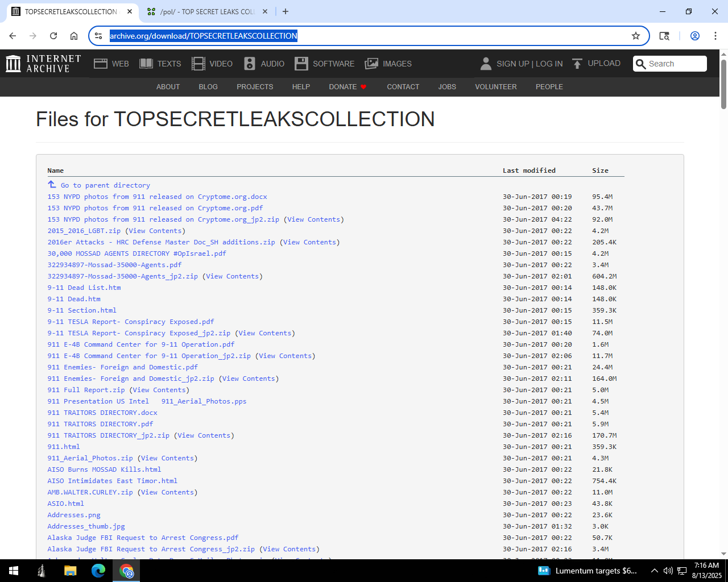The width and height of the screenshot is (728, 582).
Task: Open the VOLUNTEER menu item
Action: [496, 87]
